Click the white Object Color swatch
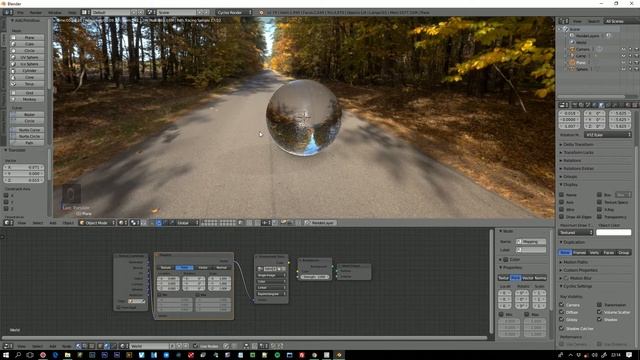The width and height of the screenshot is (640, 360). [613, 233]
